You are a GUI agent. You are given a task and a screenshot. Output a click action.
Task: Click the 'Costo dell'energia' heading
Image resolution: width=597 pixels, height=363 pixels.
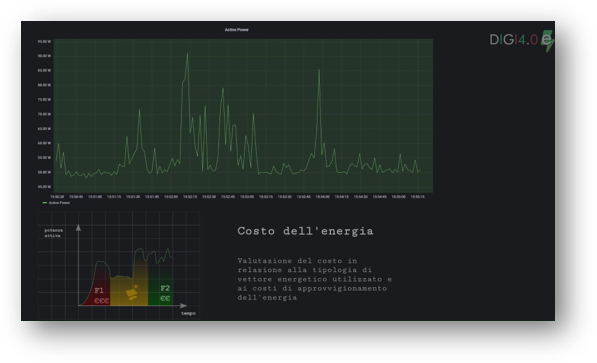(305, 231)
